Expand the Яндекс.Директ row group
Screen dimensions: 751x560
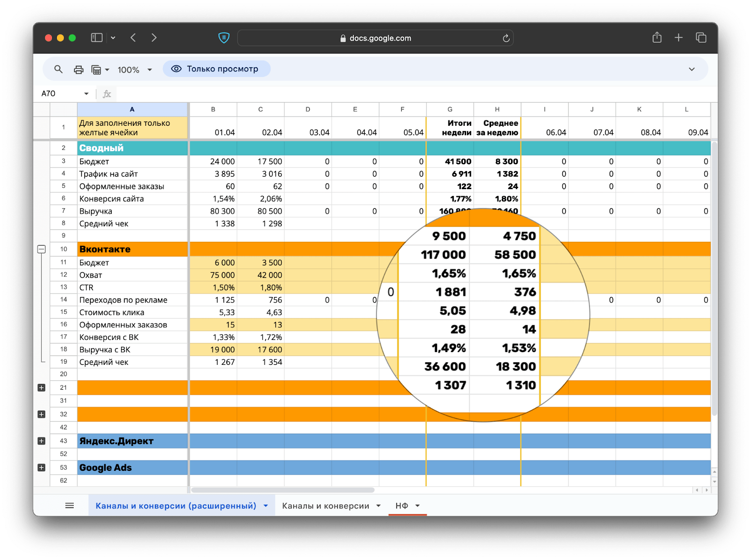click(41, 441)
